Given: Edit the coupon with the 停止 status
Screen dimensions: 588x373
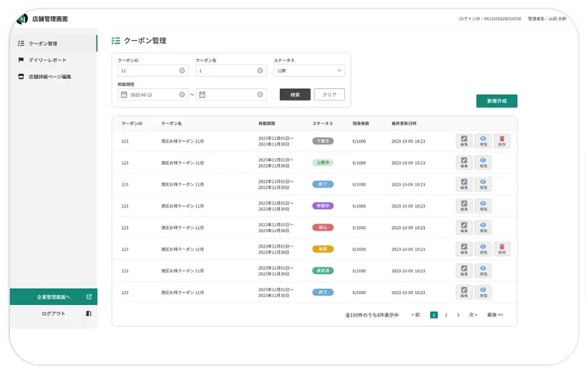Looking at the screenshot, I should tap(463, 227).
